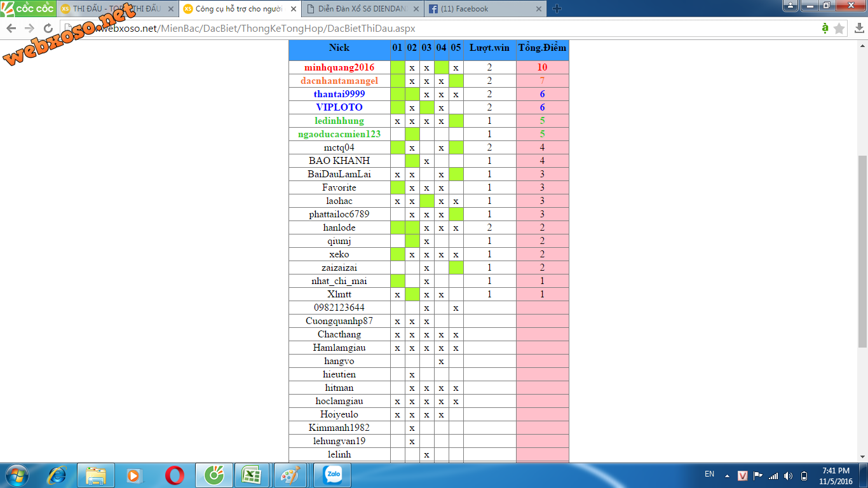The width and height of the screenshot is (868, 488).
Task: Click the Kimmanh1982 row name
Action: click(339, 428)
